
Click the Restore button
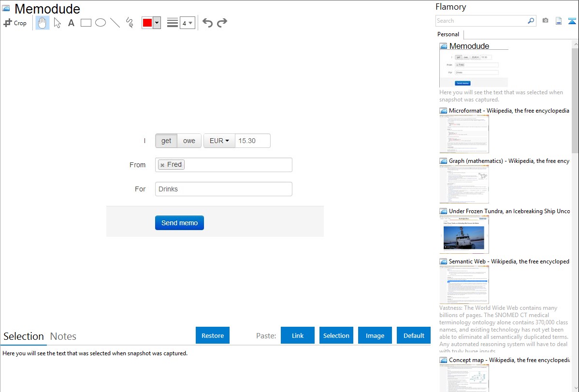[x=213, y=335]
